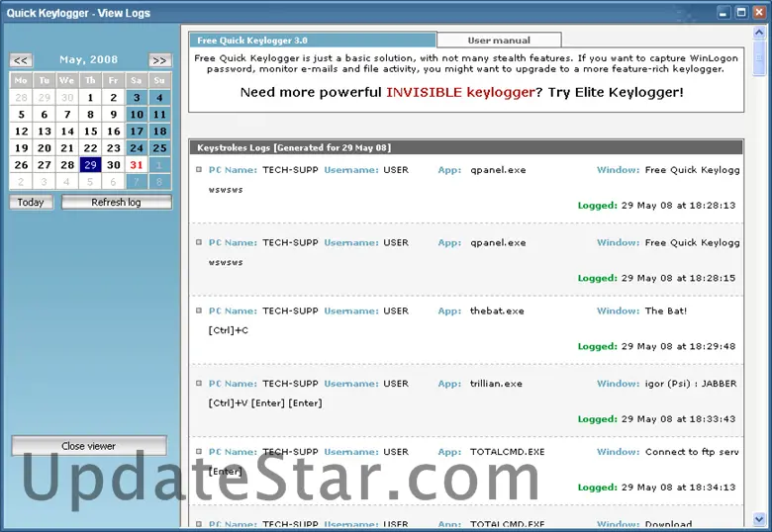The image size is (772, 532).
Task: Collapse log entry logged at 18:28:13
Action: [x=199, y=170]
